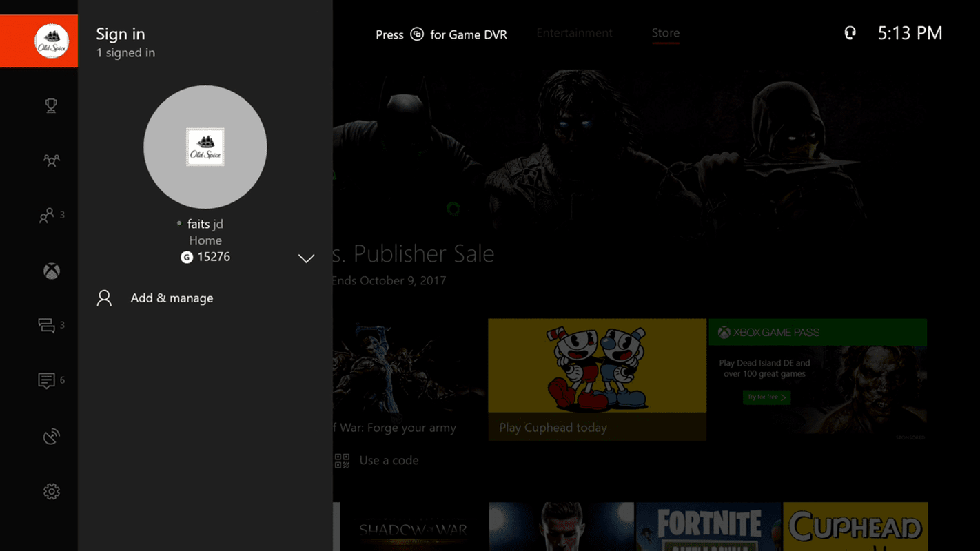Click the Use a code link
Viewport: 980px width, 551px height.
(389, 461)
